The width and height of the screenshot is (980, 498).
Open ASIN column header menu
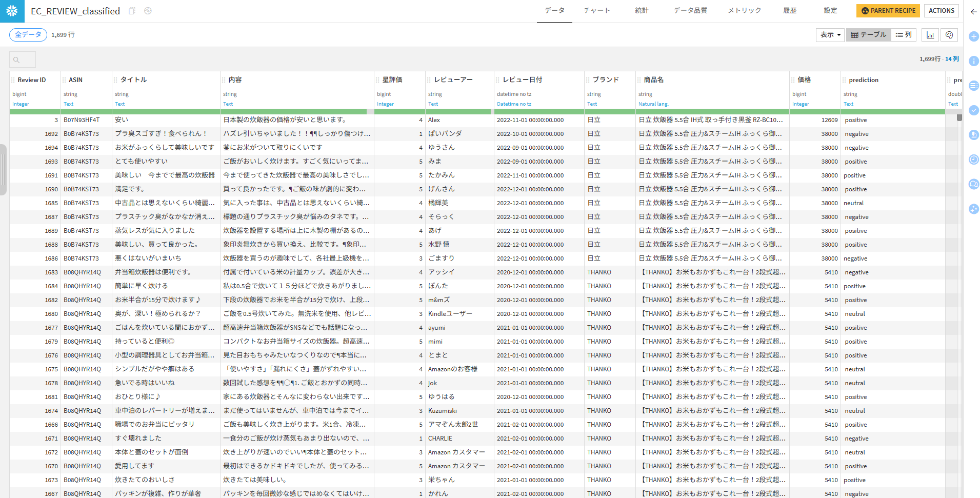coord(75,80)
